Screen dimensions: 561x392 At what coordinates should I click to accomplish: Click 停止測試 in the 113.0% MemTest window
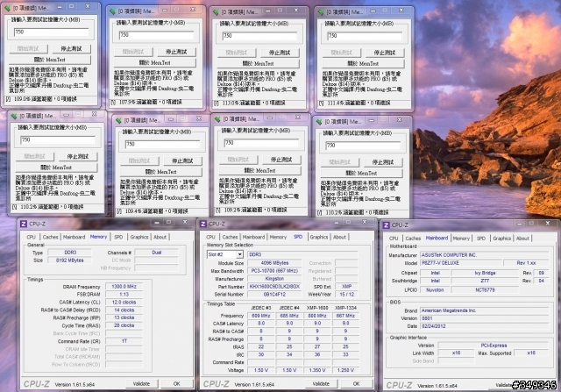[x=280, y=53]
